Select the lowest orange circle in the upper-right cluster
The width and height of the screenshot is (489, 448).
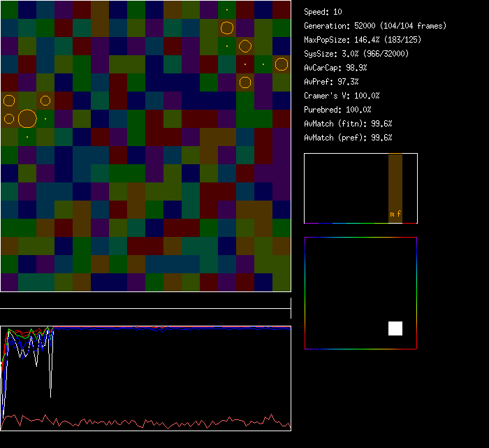coord(245,82)
